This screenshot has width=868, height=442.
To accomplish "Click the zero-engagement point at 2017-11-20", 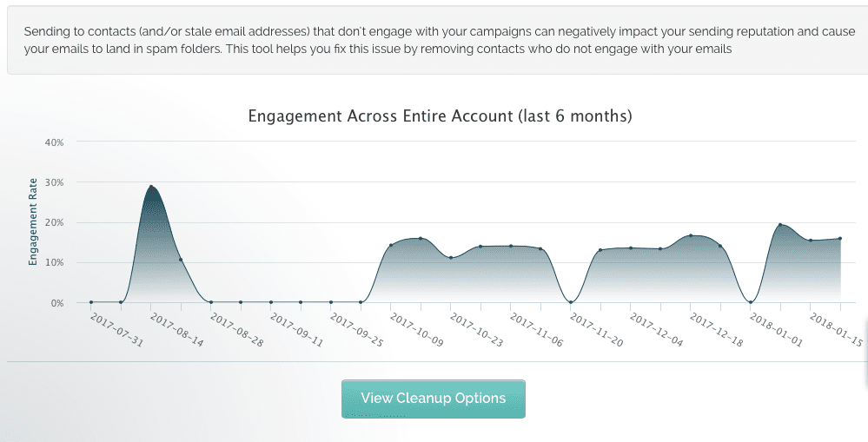I will point(571,302).
